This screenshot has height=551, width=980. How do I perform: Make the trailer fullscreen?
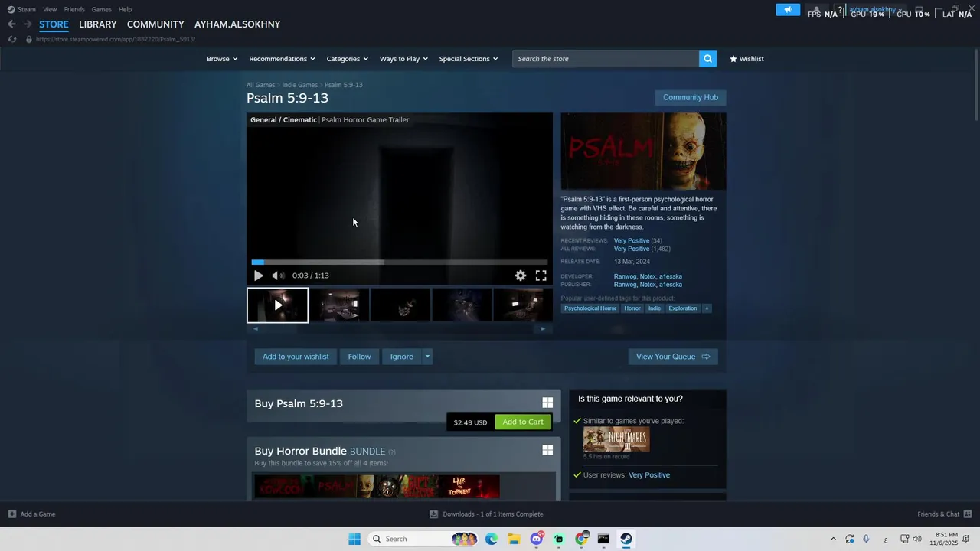[x=541, y=275]
